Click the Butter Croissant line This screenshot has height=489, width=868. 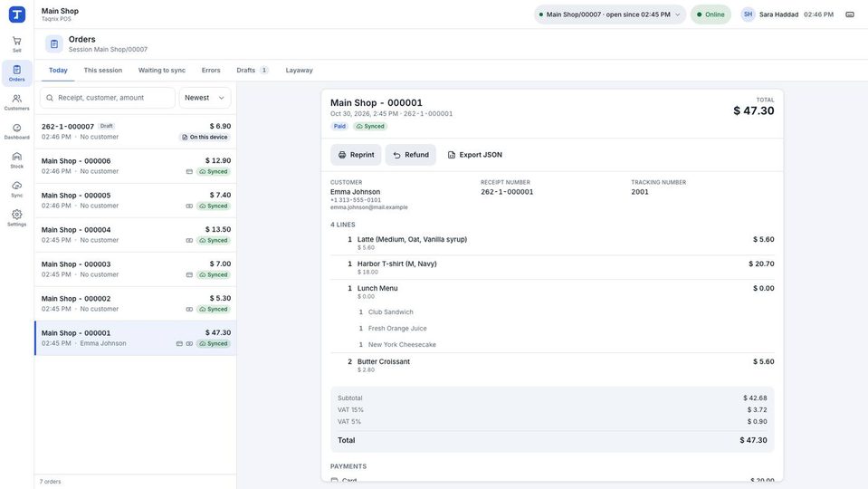click(x=552, y=365)
